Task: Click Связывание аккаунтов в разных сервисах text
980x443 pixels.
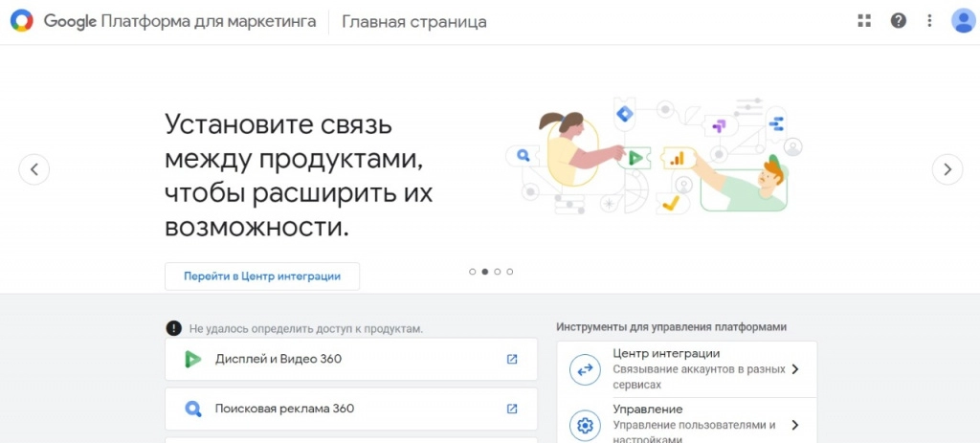Action: pyautogui.click(x=699, y=377)
